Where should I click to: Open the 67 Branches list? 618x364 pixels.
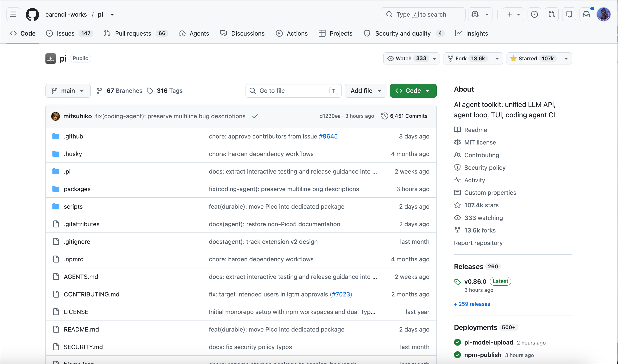coord(120,91)
